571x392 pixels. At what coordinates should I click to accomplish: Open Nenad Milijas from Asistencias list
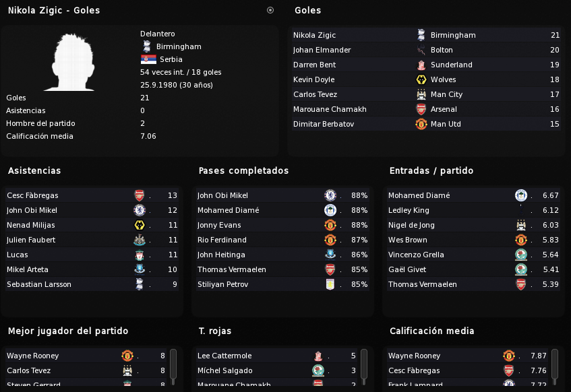(92, 226)
